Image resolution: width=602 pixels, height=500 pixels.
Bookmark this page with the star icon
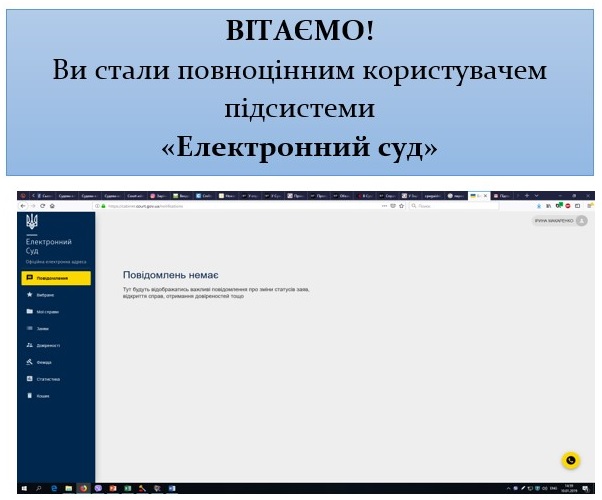400,205
